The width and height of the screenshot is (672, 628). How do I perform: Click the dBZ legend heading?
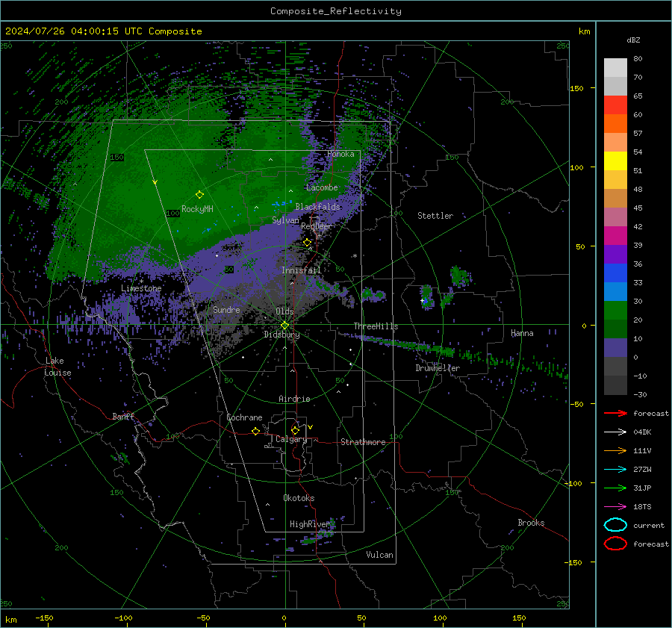[633, 40]
